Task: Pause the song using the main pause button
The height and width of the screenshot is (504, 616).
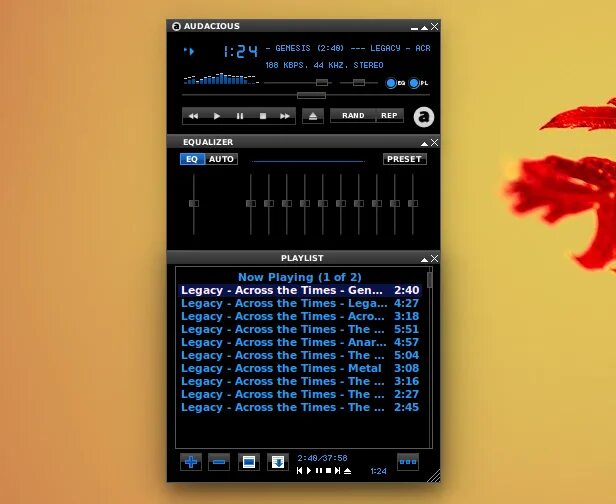Action: pos(240,116)
